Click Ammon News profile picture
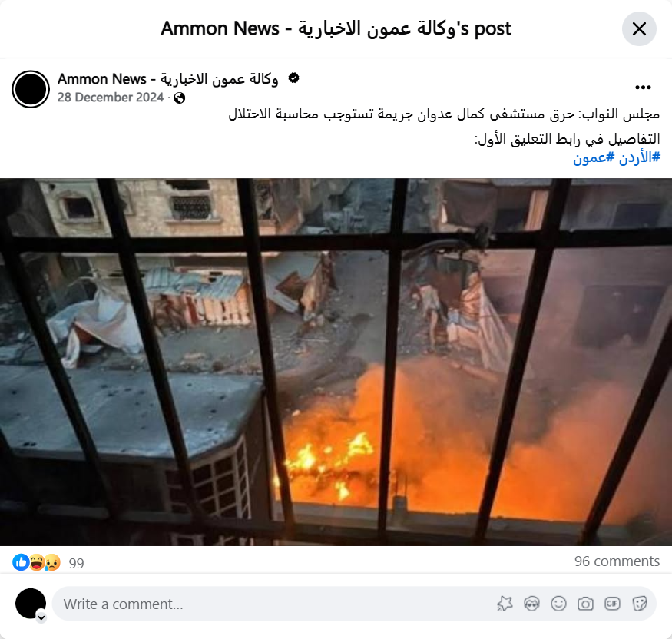This screenshot has height=639, width=672. pyautogui.click(x=31, y=89)
